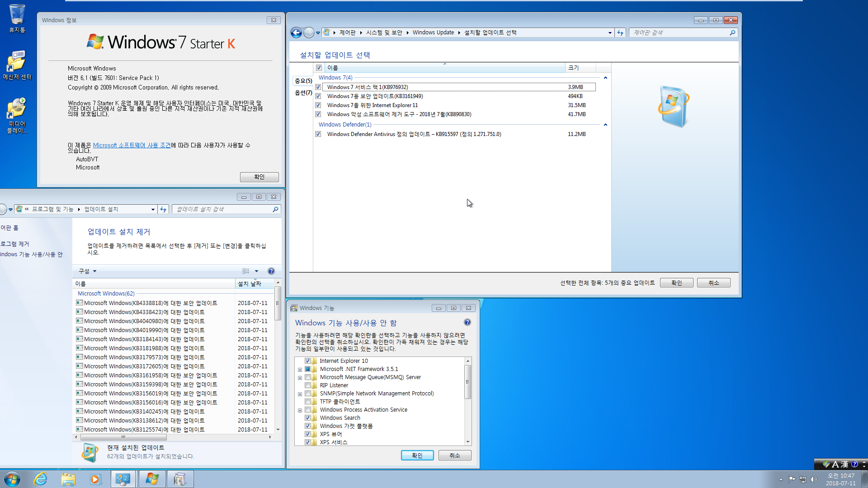
Task: Open the Messenger Center desktop shortcut
Action: pos(17,65)
